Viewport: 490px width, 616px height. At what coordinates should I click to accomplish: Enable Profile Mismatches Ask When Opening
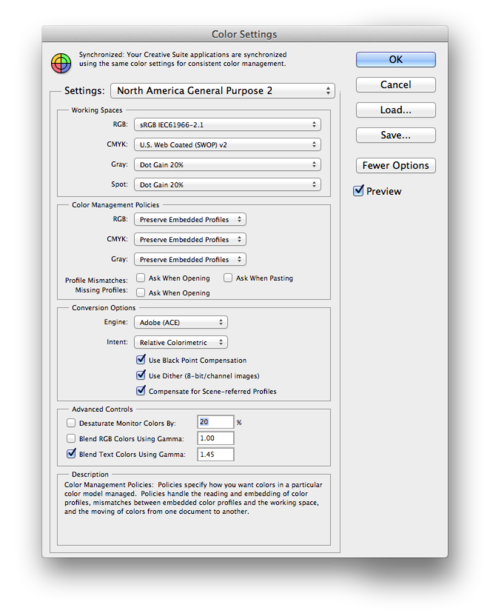click(x=140, y=278)
